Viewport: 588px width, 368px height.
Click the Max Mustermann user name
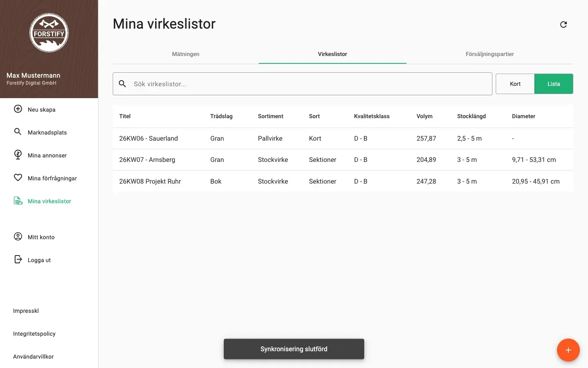click(33, 75)
